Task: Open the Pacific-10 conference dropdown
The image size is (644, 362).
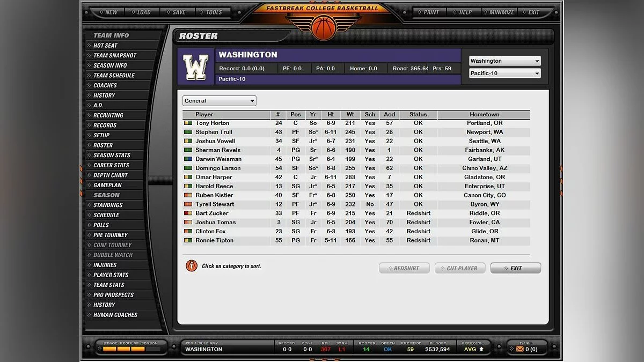Action: (504, 73)
